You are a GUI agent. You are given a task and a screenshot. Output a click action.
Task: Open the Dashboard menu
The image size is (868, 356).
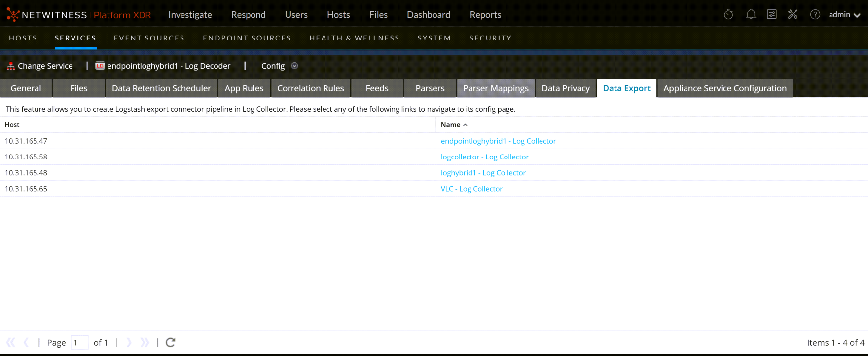click(x=429, y=15)
